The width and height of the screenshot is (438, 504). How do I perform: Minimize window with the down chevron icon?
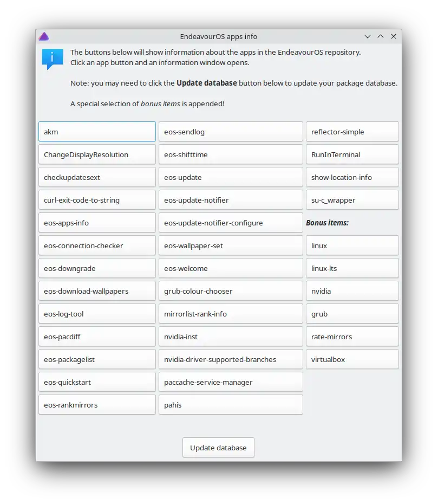(368, 36)
